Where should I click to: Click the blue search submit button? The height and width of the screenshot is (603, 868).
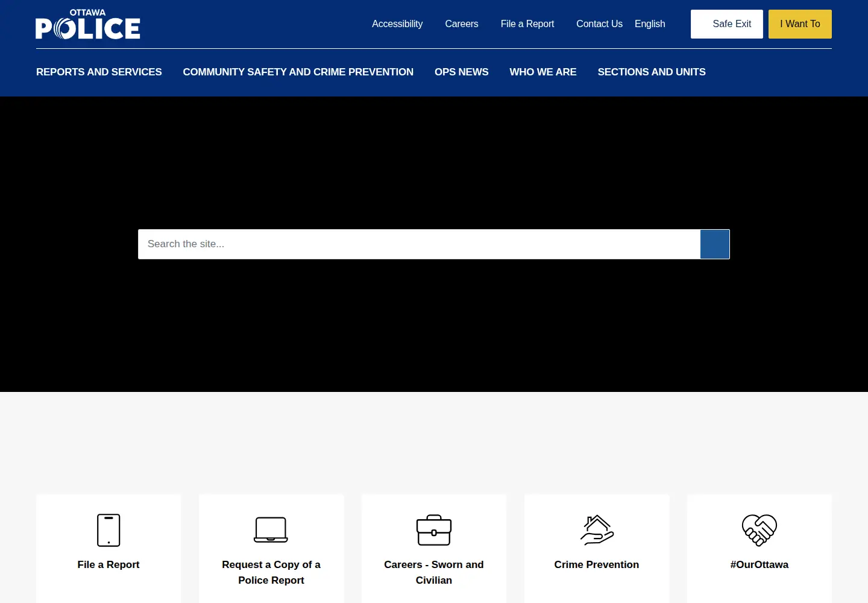click(x=715, y=244)
